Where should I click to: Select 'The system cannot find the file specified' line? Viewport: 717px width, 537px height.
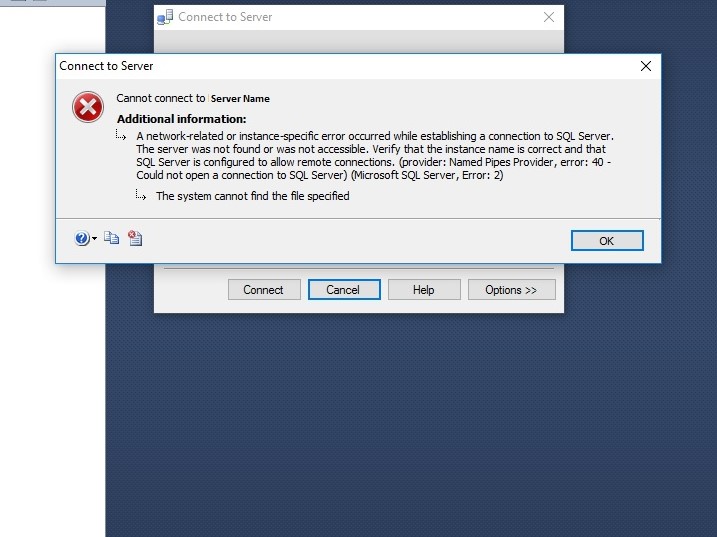click(252, 196)
